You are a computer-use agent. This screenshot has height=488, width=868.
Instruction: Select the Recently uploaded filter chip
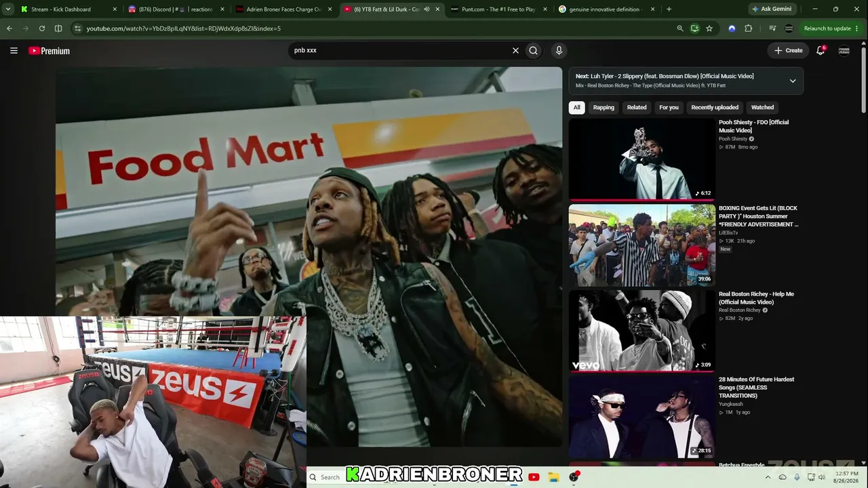(715, 107)
